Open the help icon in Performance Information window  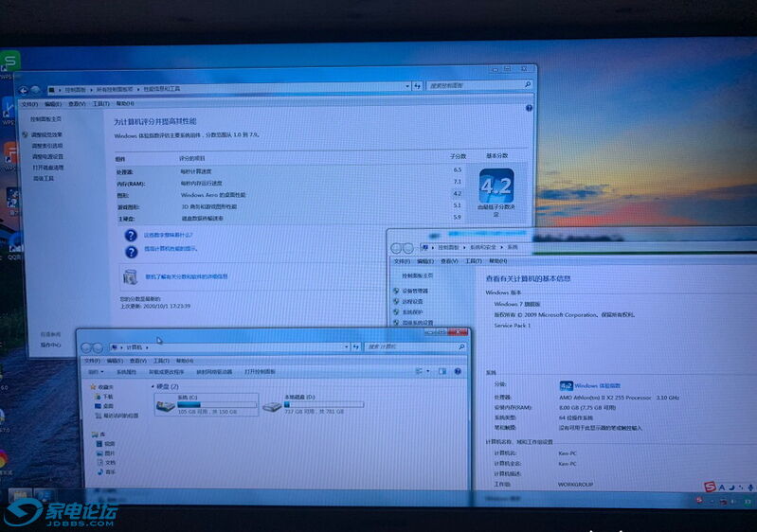pos(529,108)
